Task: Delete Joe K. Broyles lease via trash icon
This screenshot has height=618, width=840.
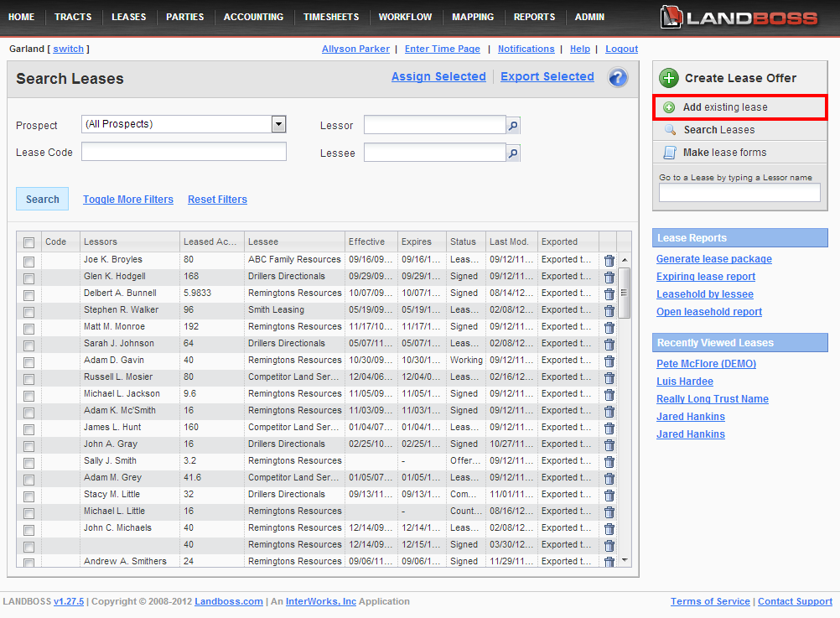Action: point(609,261)
